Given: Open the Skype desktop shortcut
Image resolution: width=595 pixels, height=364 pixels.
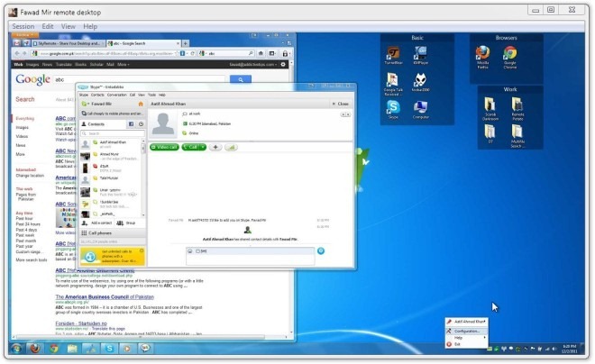Looking at the screenshot, I should (393, 110).
